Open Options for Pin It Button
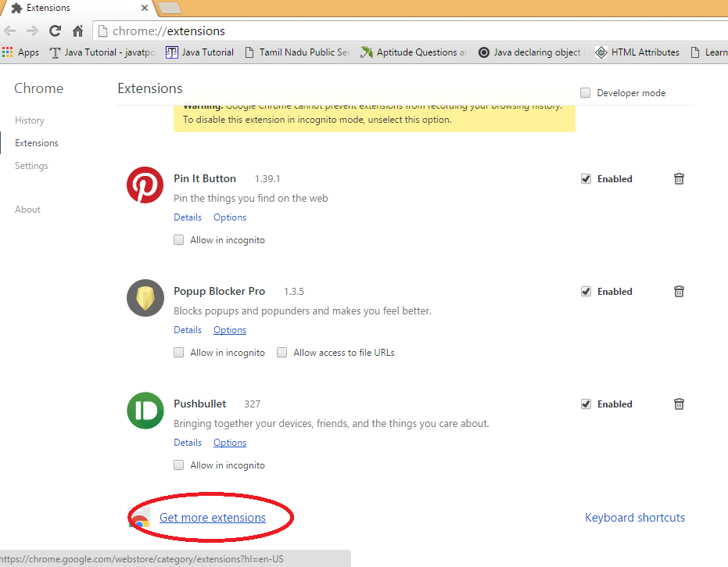 tap(230, 217)
